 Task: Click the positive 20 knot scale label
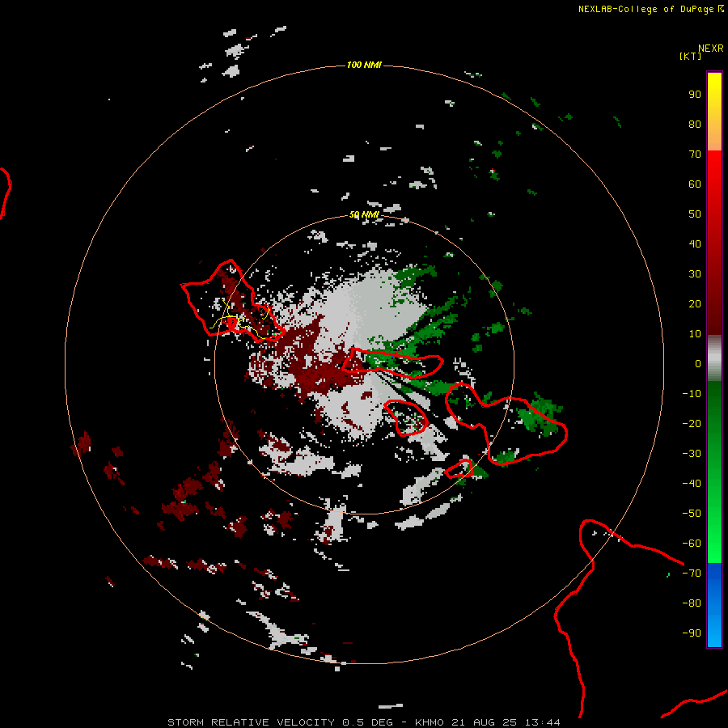[x=695, y=303]
